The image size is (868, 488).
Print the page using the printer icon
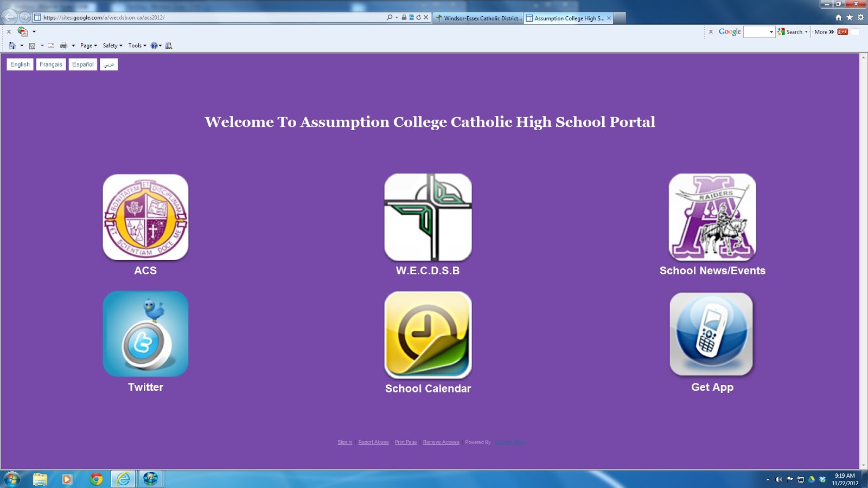[63, 46]
